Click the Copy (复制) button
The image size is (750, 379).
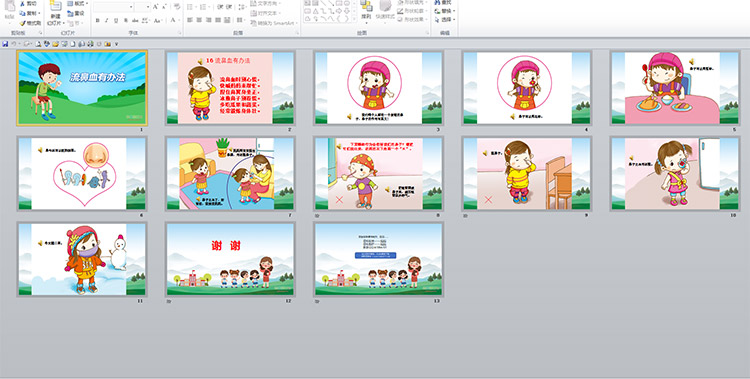[x=30, y=13]
